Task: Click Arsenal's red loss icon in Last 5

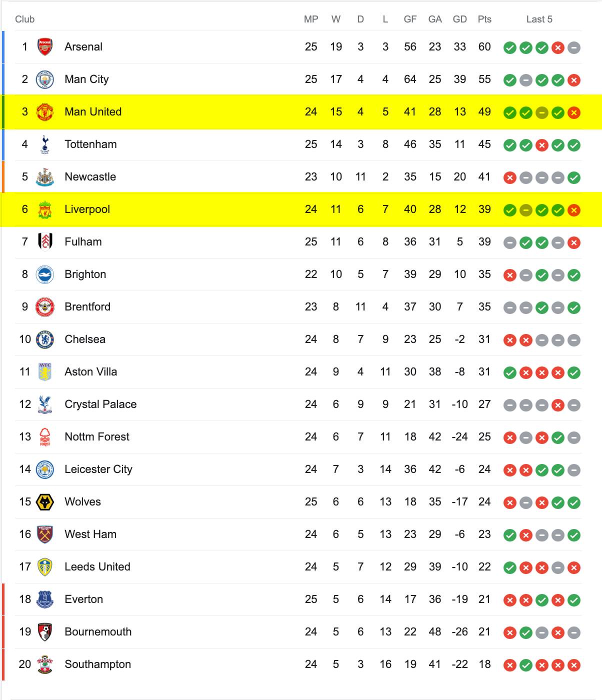Action: click(558, 48)
